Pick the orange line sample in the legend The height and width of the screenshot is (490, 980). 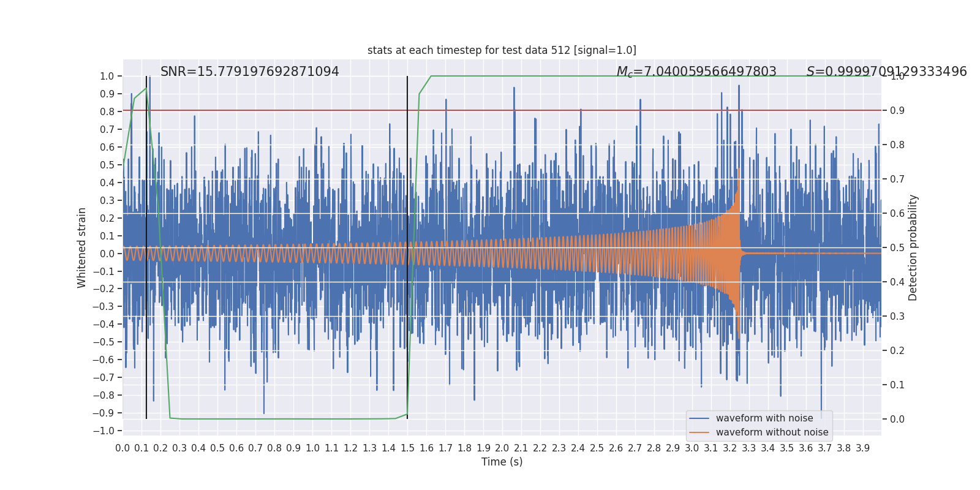point(699,432)
